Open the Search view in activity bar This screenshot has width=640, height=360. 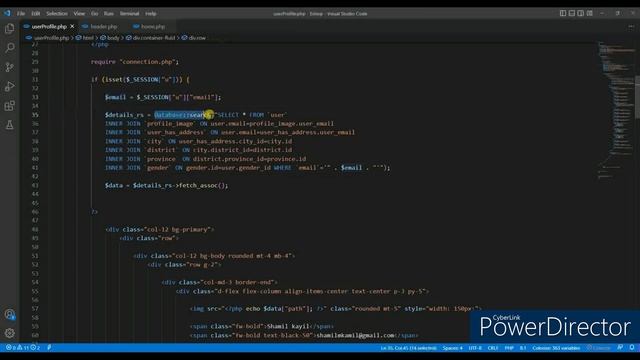click(9, 48)
